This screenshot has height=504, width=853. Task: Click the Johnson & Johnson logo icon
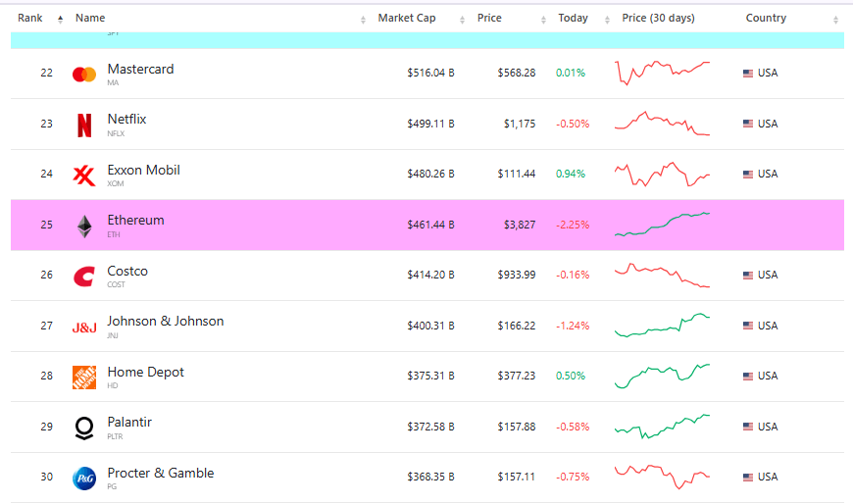click(84, 328)
